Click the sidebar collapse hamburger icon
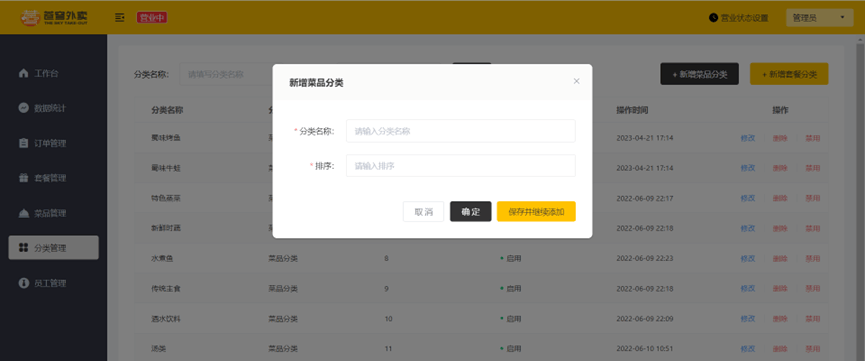 coord(119,18)
